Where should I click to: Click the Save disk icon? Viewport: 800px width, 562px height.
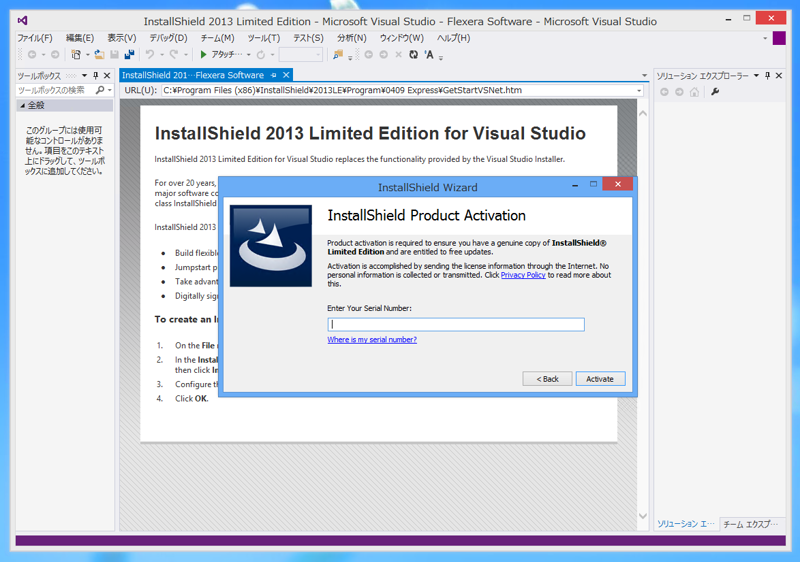(x=114, y=55)
